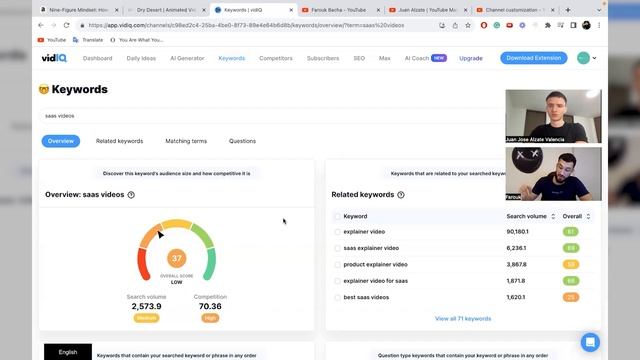Toggle the browser side panel icon
The height and width of the screenshot is (360, 640).
(x=573, y=25)
